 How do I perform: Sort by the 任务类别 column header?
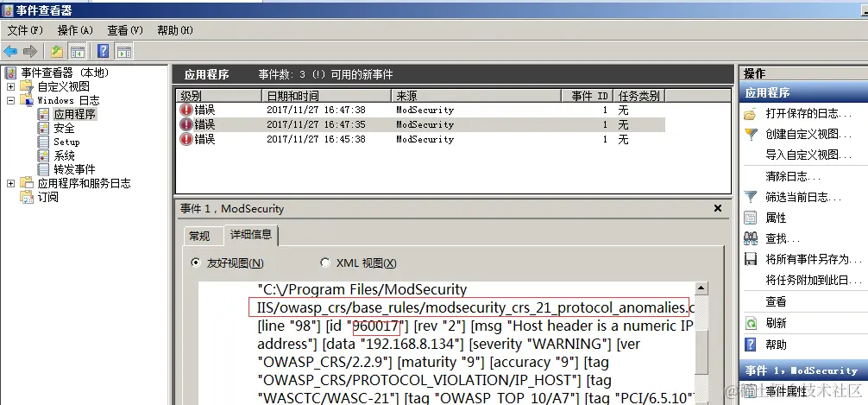pyautogui.click(x=639, y=96)
